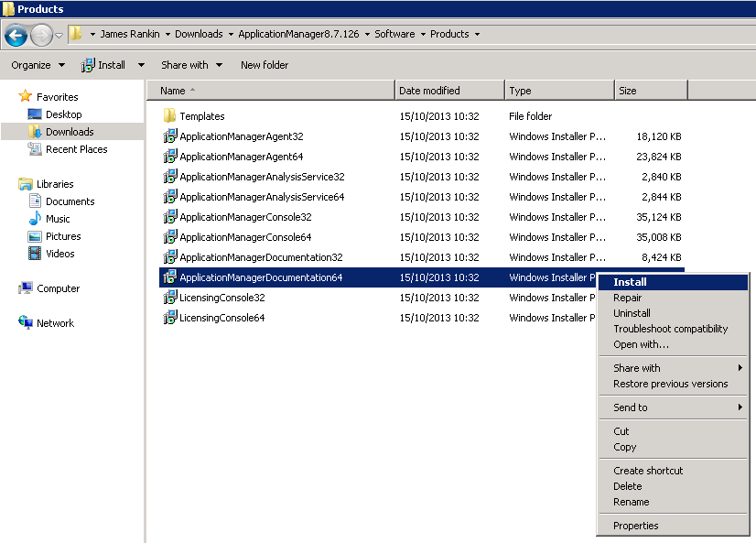
Task: Select Restore previous versions in context menu
Action: tap(673, 384)
